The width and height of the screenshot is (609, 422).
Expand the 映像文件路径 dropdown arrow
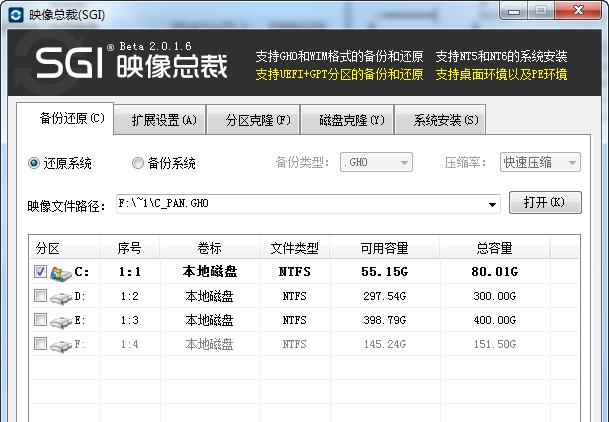(492, 204)
